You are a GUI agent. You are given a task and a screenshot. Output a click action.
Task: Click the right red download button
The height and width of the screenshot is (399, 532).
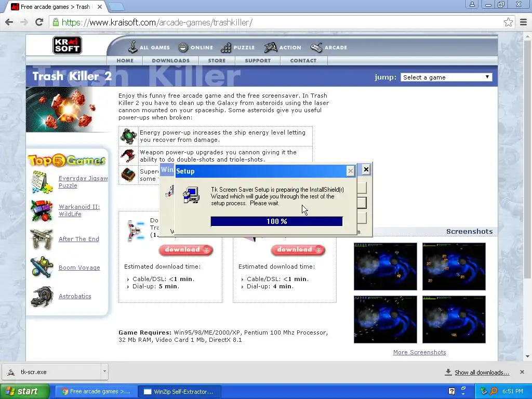pyautogui.click(x=298, y=250)
